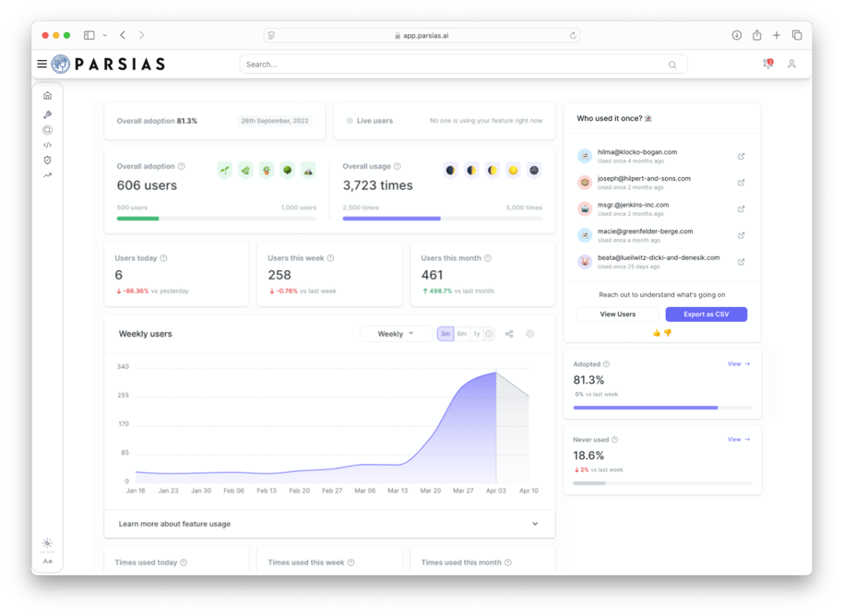
Task: Select the 6m time range option
Action: tap(461, 334)
